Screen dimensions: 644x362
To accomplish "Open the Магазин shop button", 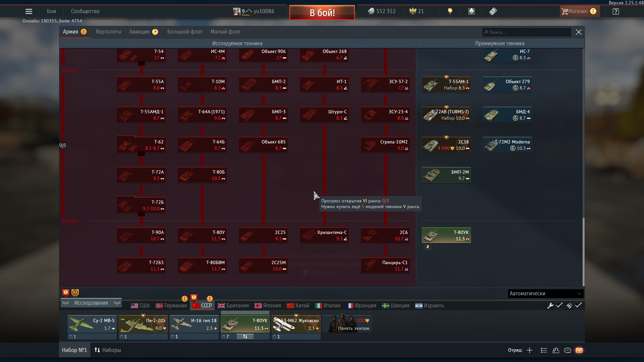I will click(x=578, y=11).
